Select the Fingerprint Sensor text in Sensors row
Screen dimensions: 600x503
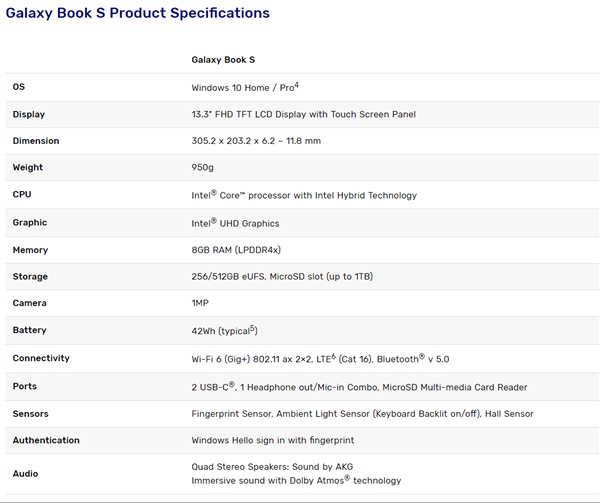(x=231, y=413)
